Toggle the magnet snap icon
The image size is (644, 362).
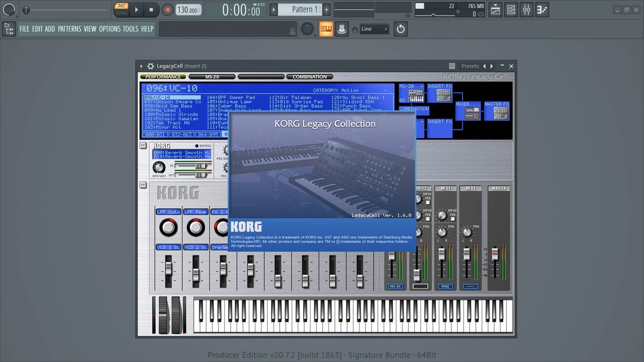point(355,29)
